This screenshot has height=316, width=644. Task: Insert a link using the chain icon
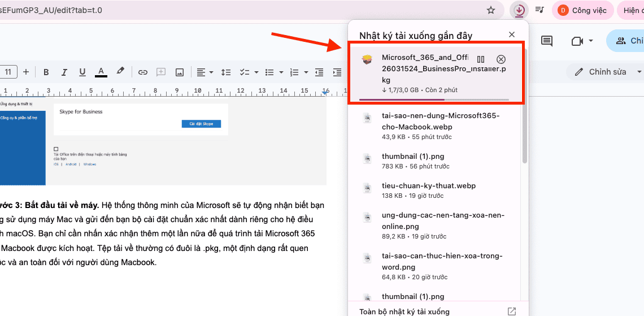[x=142, y=72]
